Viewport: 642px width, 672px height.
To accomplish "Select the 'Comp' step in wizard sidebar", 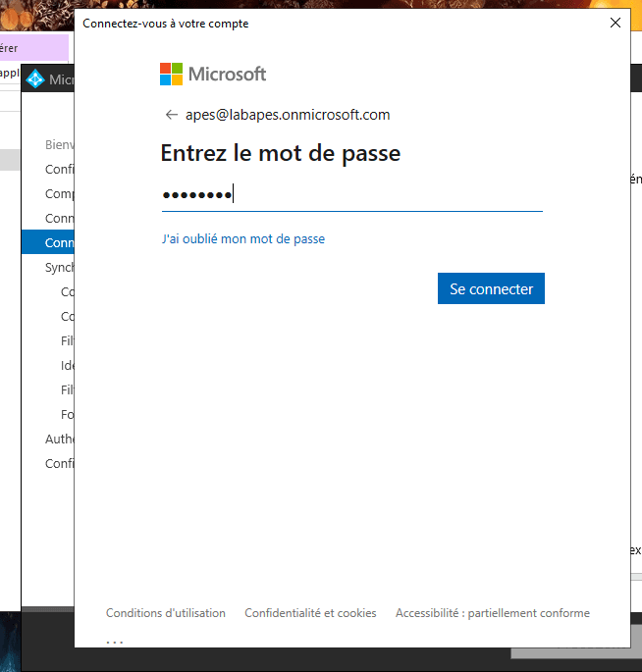I will [x=59, y=193].
